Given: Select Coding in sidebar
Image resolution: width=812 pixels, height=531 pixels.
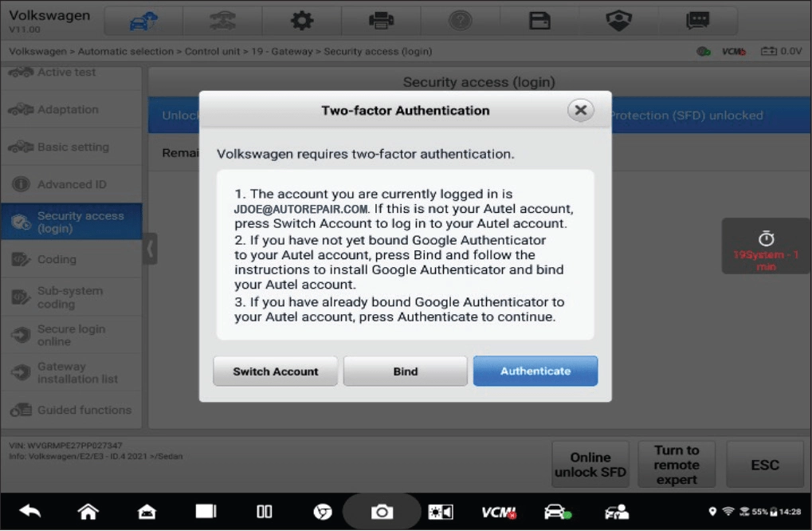Looking at the screenshot, I should coord(71,259).
